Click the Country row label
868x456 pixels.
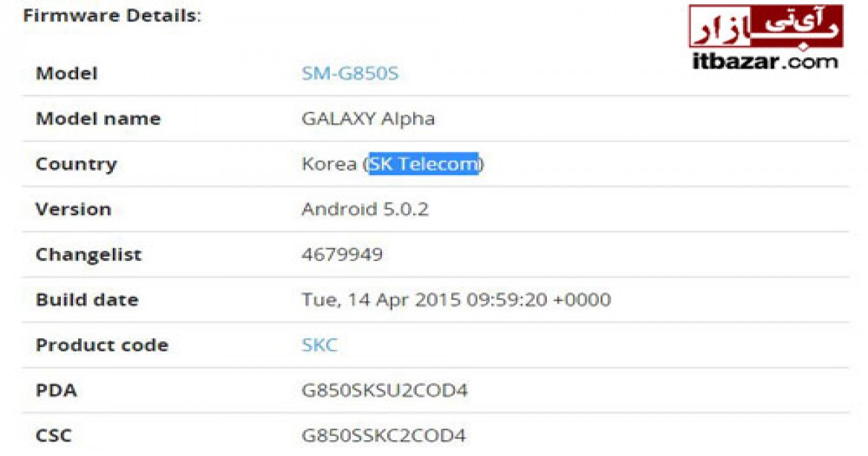[x=76, y=164]
